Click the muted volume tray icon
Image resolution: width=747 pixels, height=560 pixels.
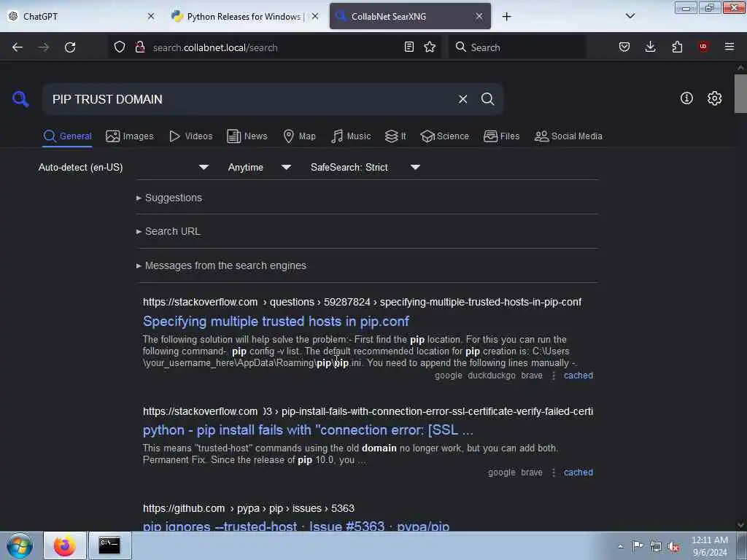pyautogui.click(x=673, y=546)
